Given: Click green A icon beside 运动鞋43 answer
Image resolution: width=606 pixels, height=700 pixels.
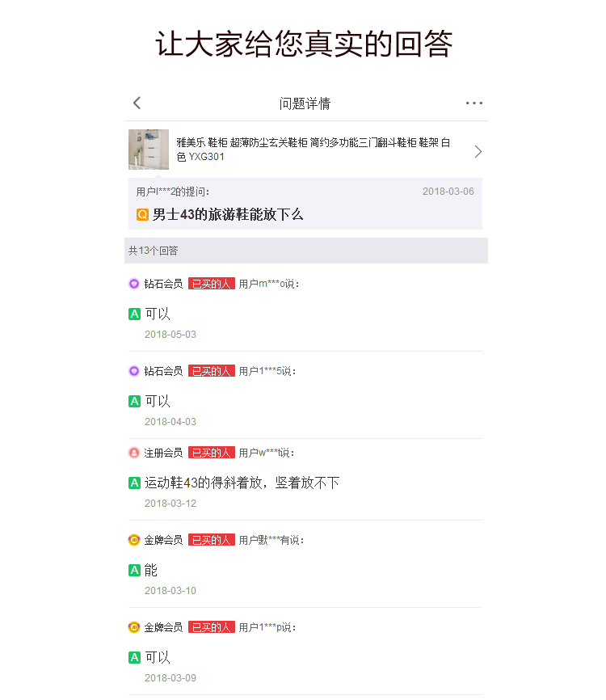Looking at the screenshot, I should coord(134,483).
